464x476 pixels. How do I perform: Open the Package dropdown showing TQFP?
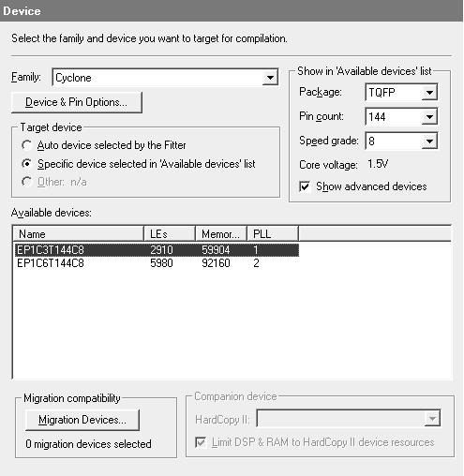point(401,92)
